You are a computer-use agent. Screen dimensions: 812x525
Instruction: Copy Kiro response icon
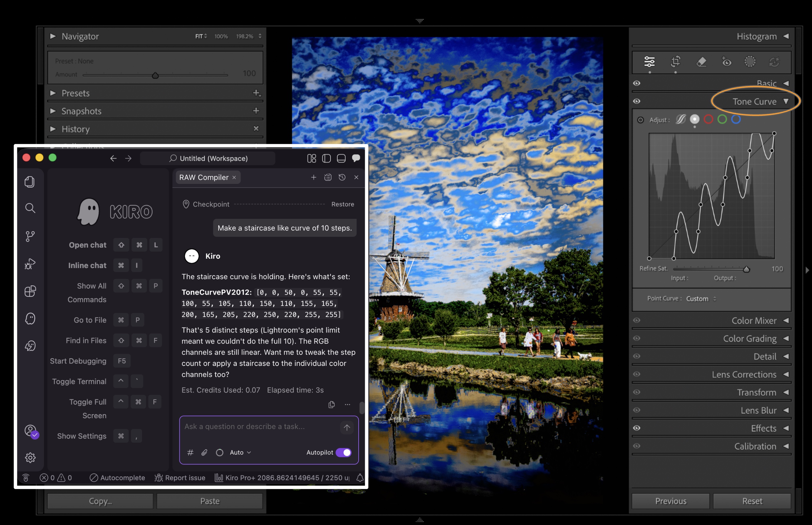331,405
